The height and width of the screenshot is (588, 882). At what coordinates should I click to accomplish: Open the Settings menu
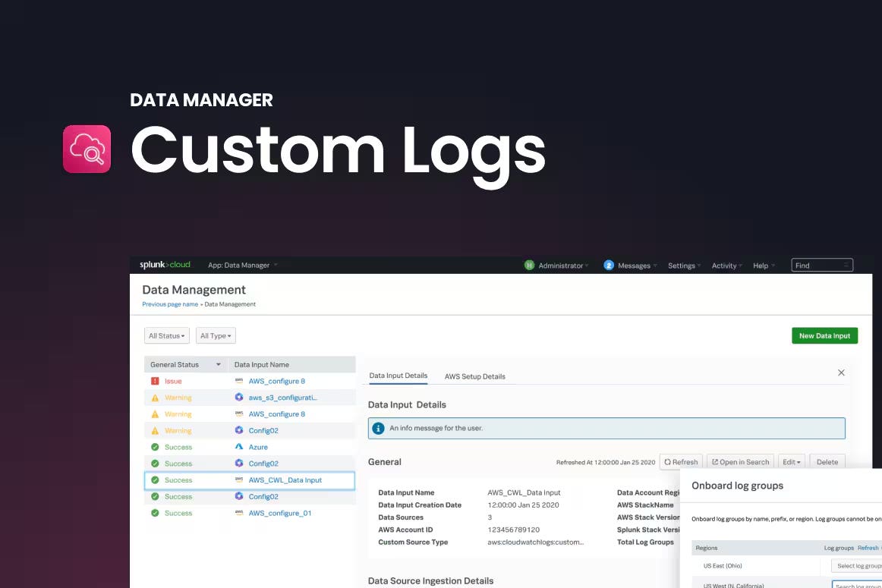(684, 266)
